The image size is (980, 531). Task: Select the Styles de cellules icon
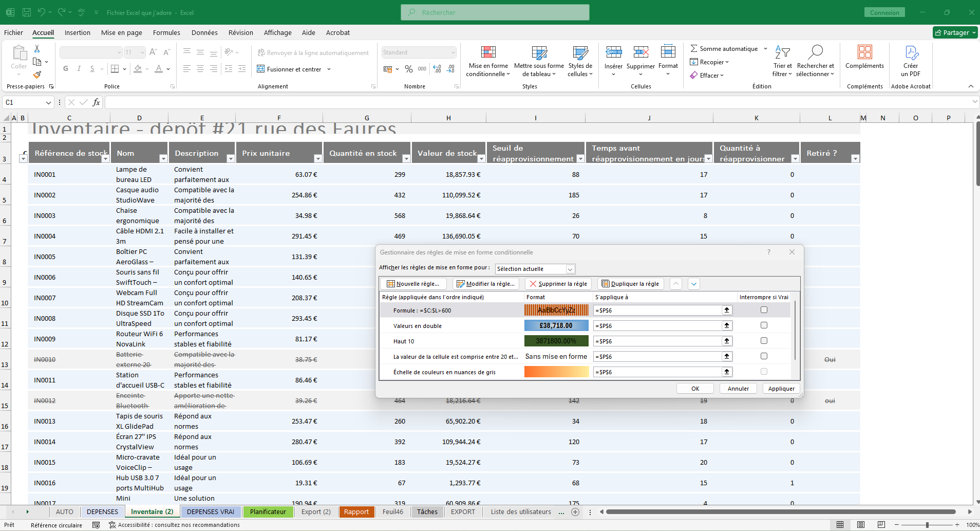580,61
